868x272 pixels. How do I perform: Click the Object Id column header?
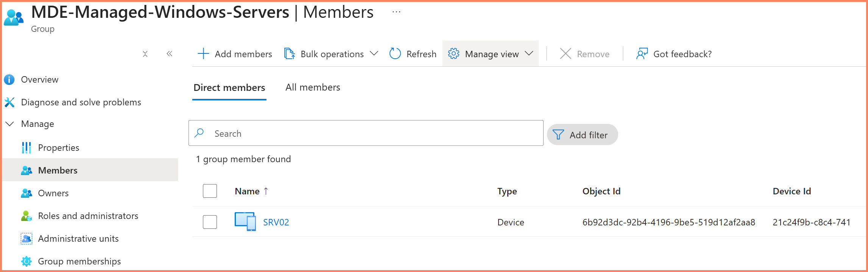(602, 191)
